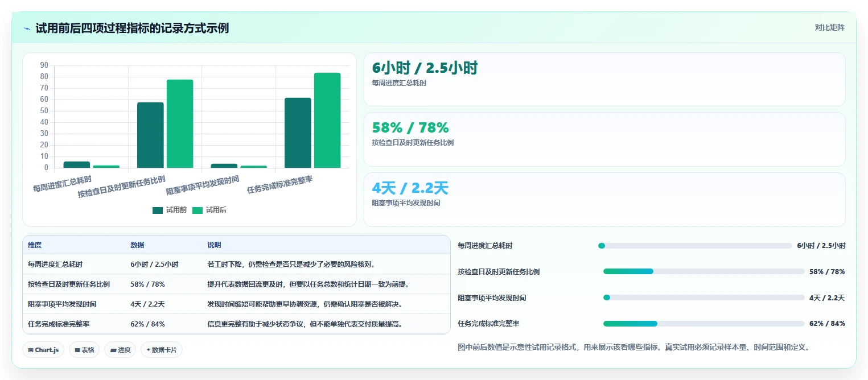The height and width of the screenshot is (380, 868).
Task: Click the table cell 62% / 84%
Action: point(147,324)
